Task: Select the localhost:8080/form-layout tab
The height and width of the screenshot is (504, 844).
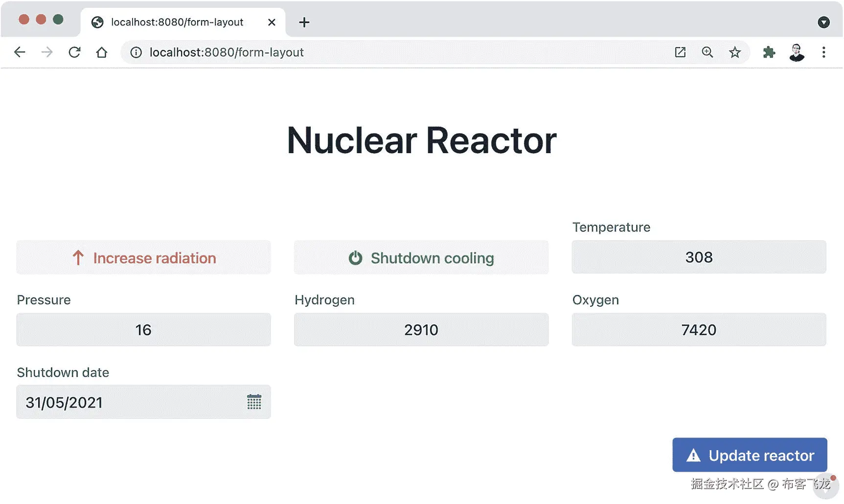Action: 177,22
